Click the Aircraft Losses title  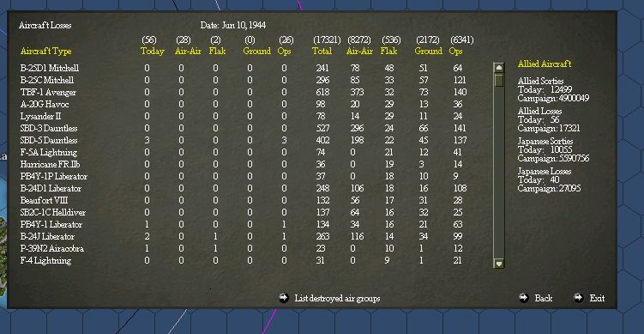pos(45,26)
